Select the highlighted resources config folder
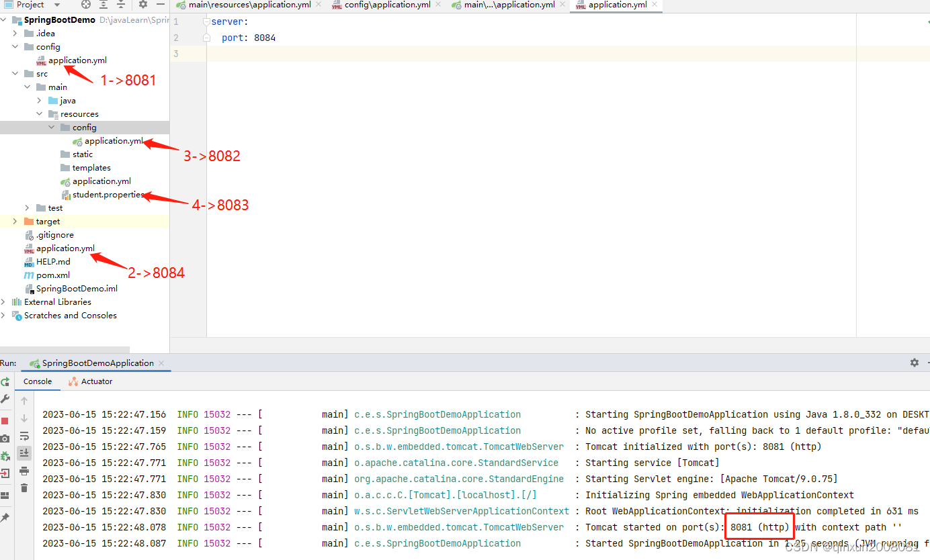This screenshot has width=930, height=560. click(x=84, y=128)
